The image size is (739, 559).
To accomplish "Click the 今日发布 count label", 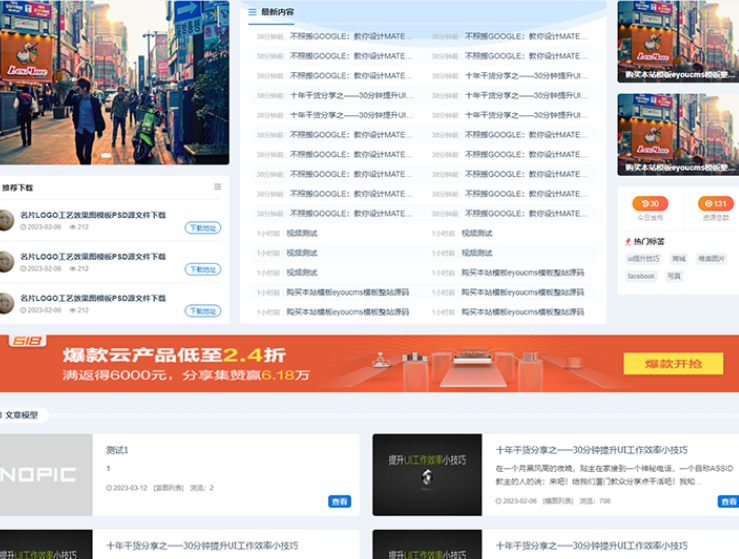I will click(650, 218).
